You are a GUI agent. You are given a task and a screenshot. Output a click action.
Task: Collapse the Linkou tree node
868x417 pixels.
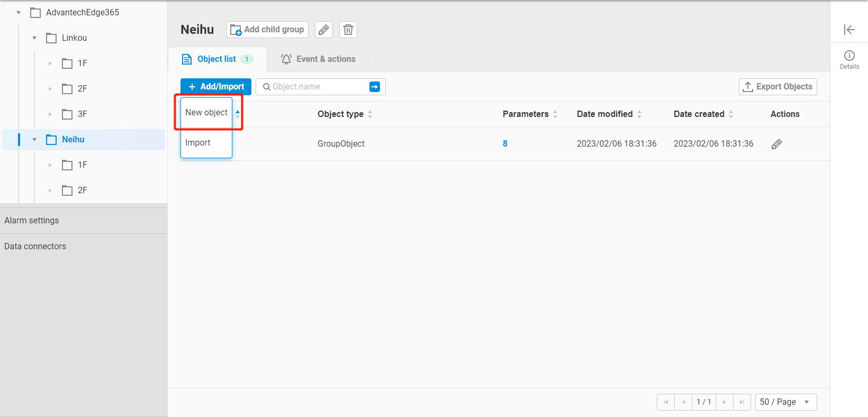[34, 38]
